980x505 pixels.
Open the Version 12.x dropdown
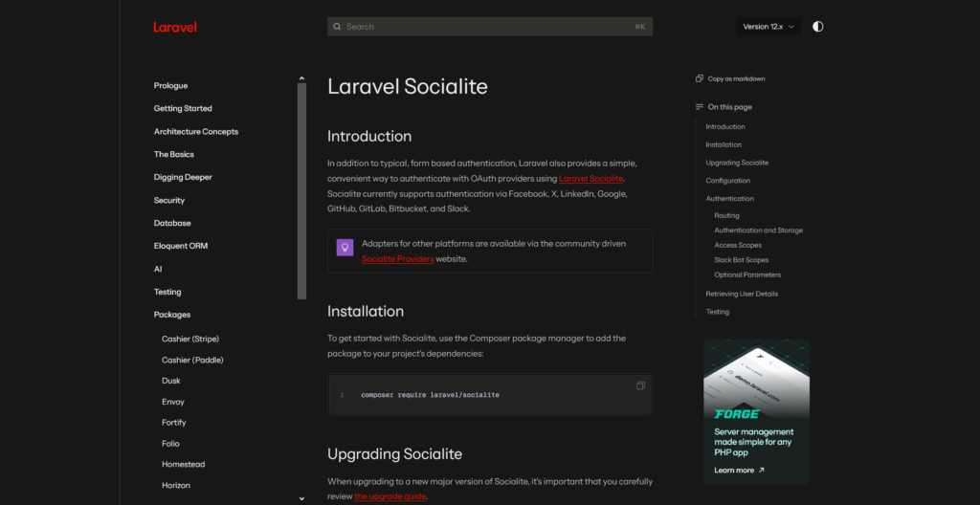[768, 27]
